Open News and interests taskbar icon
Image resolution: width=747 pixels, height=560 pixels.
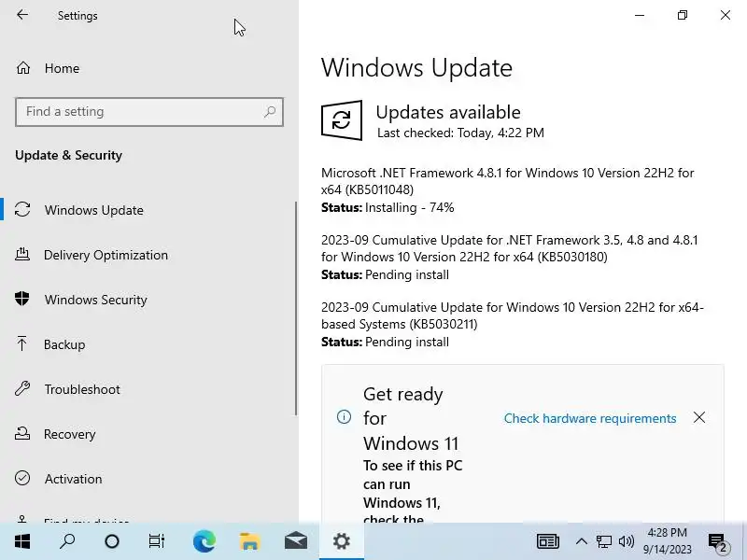tap(548, 541)
